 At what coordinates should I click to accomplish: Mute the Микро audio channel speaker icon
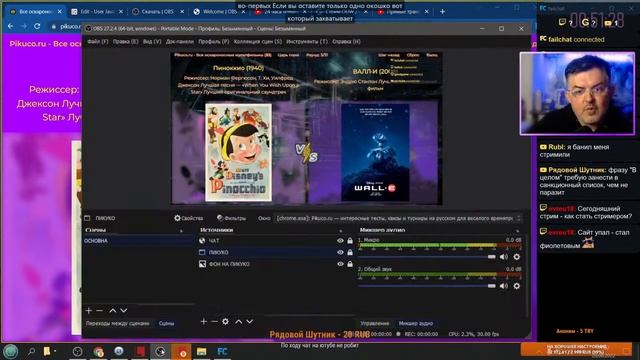click(x=504, y=257)
